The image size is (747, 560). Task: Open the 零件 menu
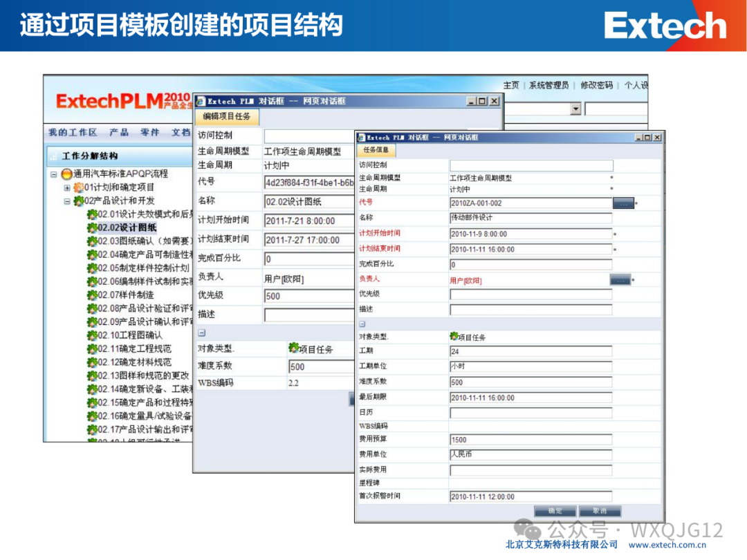click(149, 132)
